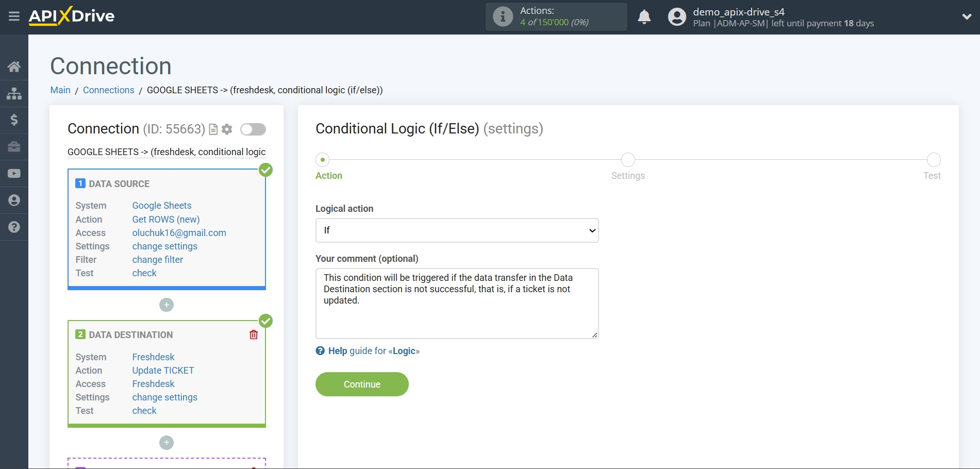The image size is (980, 469).
Task: Open the Logical action dropdown
Action: click(x=457, y=230)
